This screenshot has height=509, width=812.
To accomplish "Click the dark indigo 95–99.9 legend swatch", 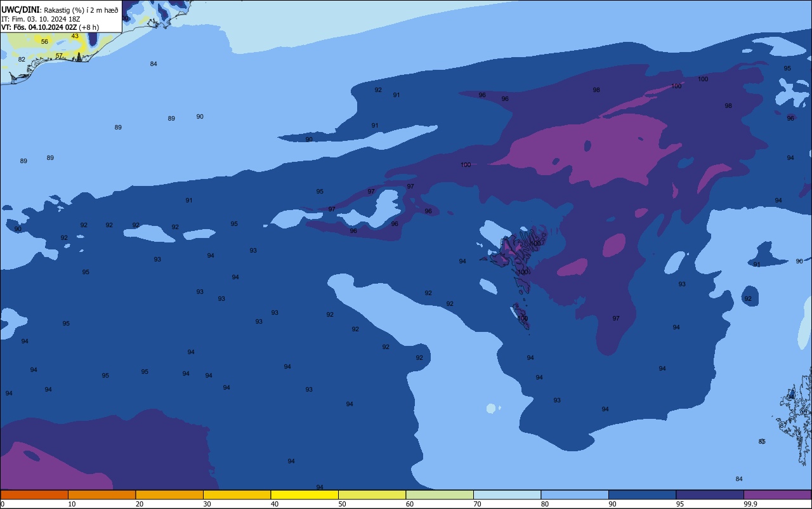I will tap(710, 494).
